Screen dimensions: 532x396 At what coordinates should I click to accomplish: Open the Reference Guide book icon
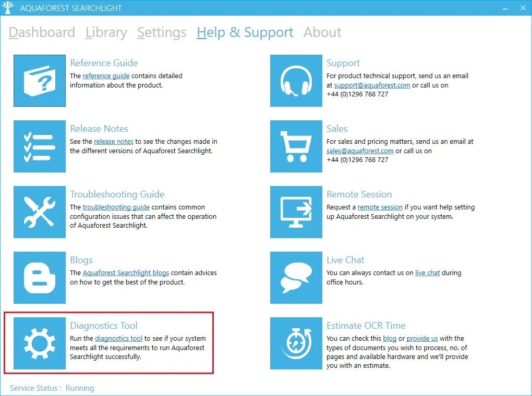(x=40, y=81)
